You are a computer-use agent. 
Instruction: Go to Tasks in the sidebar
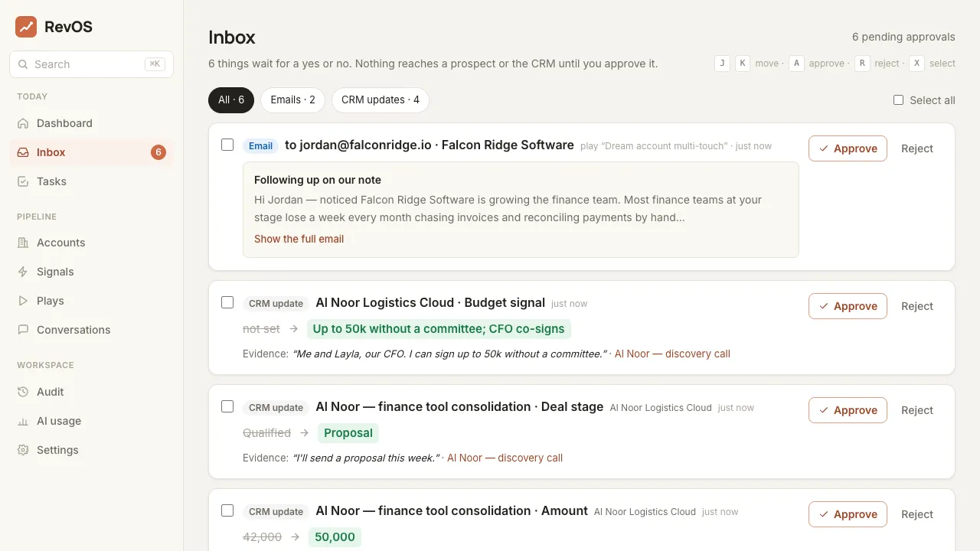click(92, 181)
